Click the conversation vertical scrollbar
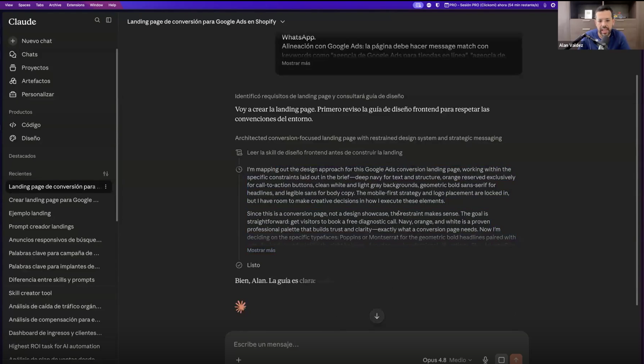This screenshot has width=644, height=364. 637,190
